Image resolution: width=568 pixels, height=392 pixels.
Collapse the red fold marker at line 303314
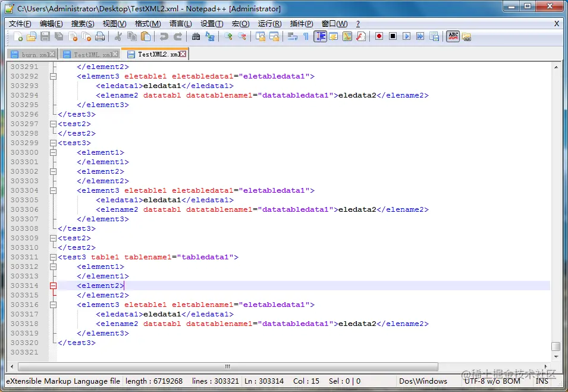pyautogui.click(x=54, y=286)
